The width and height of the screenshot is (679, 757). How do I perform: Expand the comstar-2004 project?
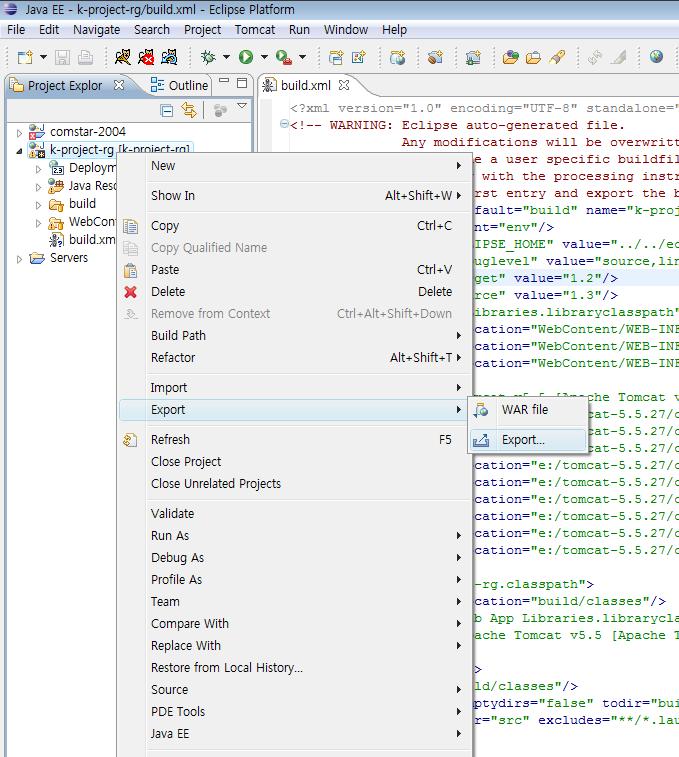click(19, 132)
